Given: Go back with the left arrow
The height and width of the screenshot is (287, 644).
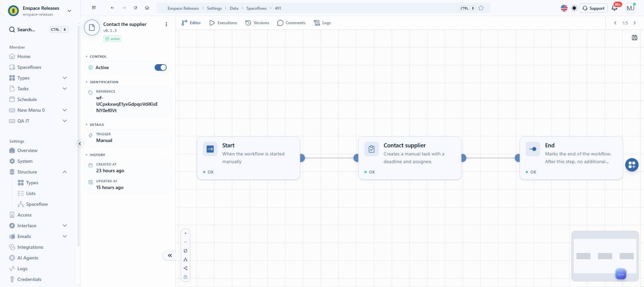Looking at the screenshot, I should pyautogui.click(x=113, y=8).
